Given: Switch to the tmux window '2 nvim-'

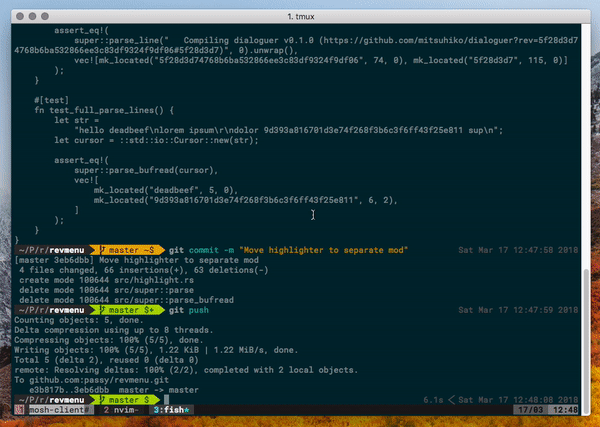Looking at the screenshot, I should coord(121,410).
